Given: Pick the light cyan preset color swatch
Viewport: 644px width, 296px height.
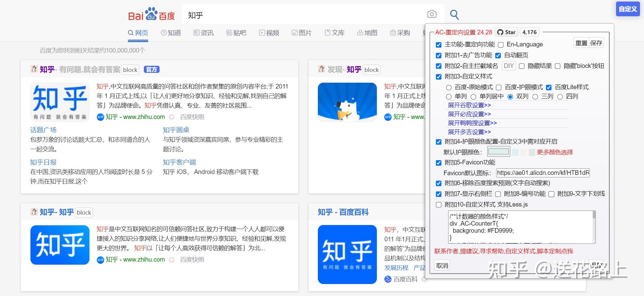Looking at the screenshot, I should point(515,152).
